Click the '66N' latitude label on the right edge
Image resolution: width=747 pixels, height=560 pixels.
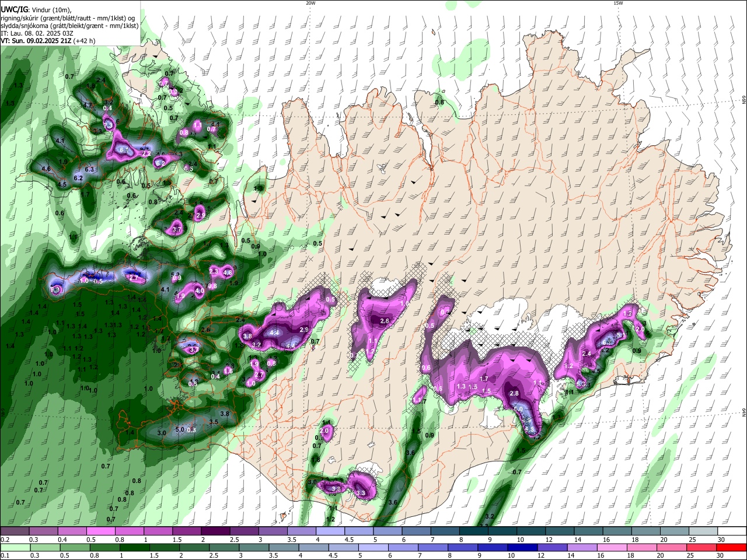(x=744, y=100)
